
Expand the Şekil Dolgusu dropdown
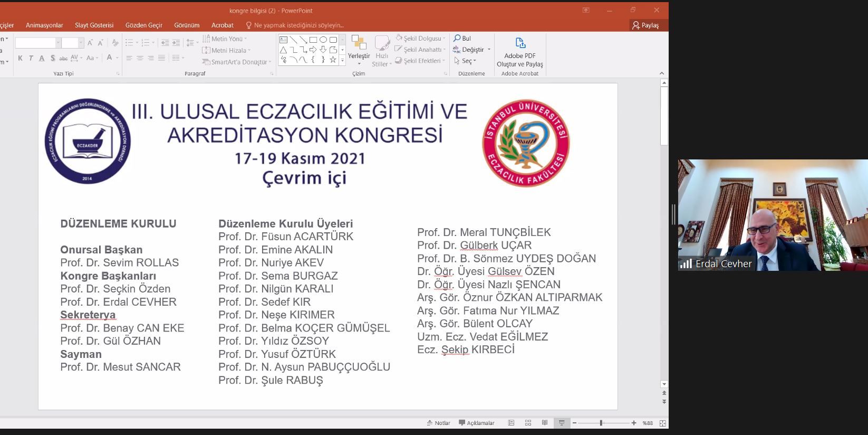click(x=444, y=39)
